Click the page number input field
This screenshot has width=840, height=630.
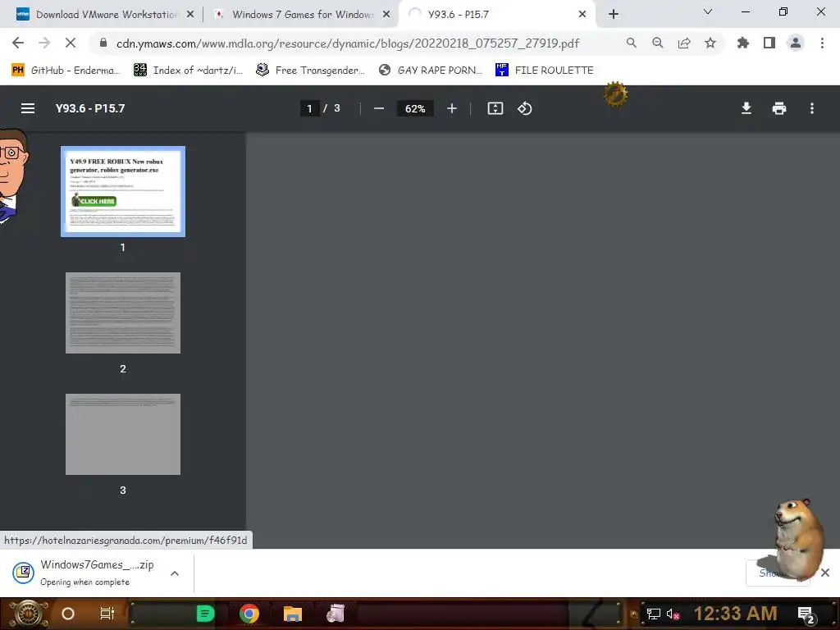pyautogui.click(x=309, y=108)
